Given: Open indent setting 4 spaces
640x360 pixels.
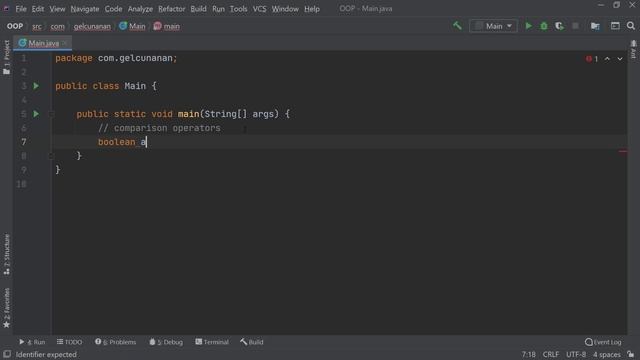Looking at the screenshot, I should [x=607, y=354].
